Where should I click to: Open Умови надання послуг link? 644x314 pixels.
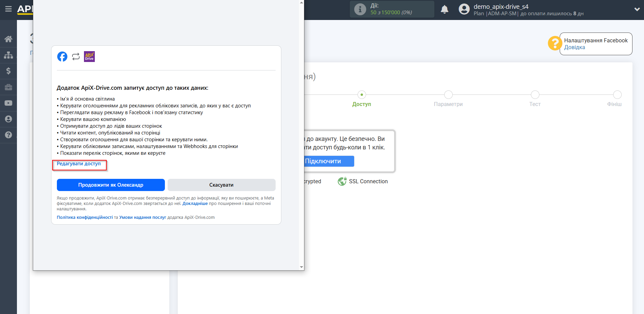(143, 217)
